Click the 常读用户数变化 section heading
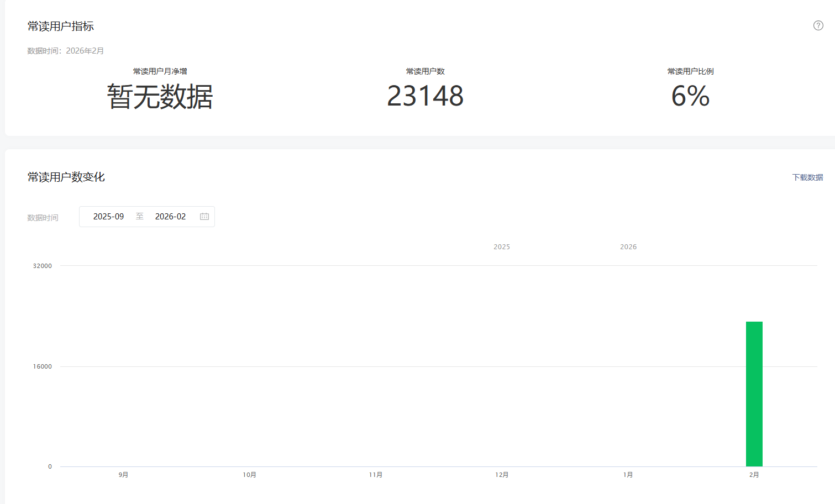This screenshot has height=504, width=835. (66, 177)
